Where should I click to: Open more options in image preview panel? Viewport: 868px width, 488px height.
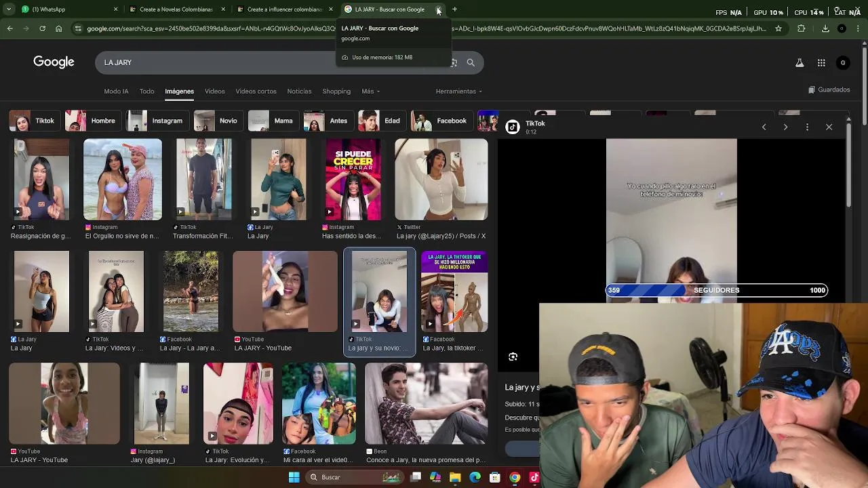click(x=807, y=127)
